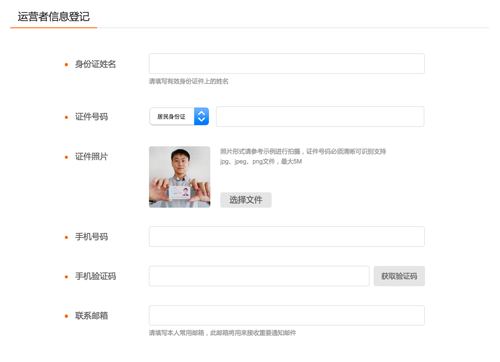Click the hint text under the name field

pyautogui.click(x=189, y=81)
